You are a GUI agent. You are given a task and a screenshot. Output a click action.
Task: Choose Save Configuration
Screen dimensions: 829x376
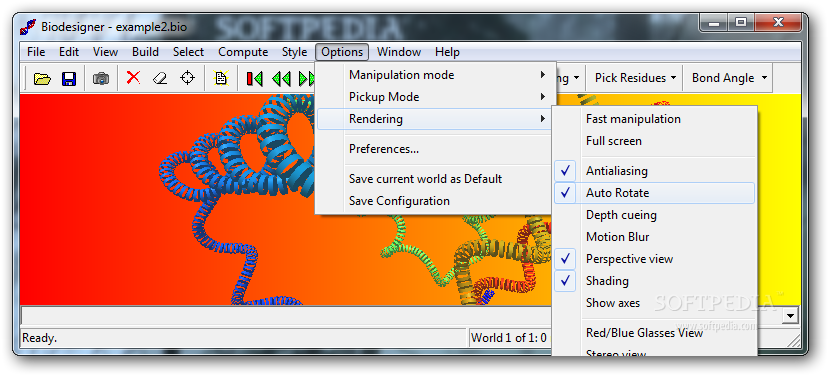click(x=435, y=201)
